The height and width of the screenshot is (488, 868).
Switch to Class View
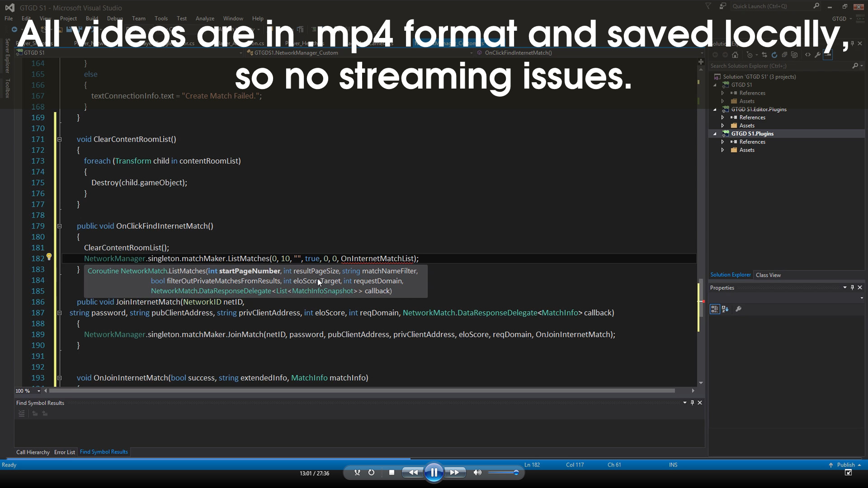[x=768, y=274]
